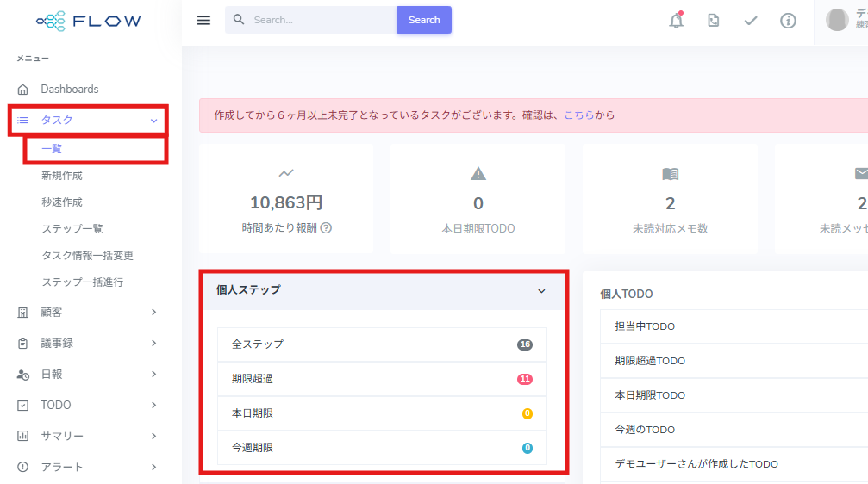Select 担当中TODO in 個人TODO list
The width and height of the screenshot is (868, 484).
[x=645, y=326]
